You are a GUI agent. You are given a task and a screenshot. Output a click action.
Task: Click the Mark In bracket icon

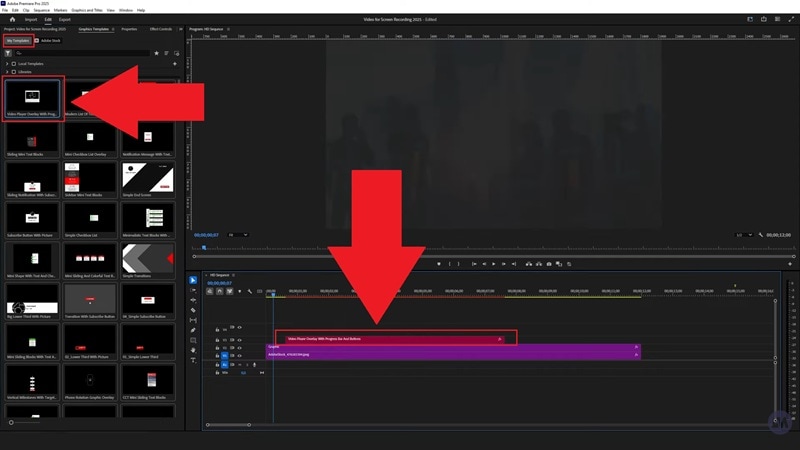pos(449,264)
